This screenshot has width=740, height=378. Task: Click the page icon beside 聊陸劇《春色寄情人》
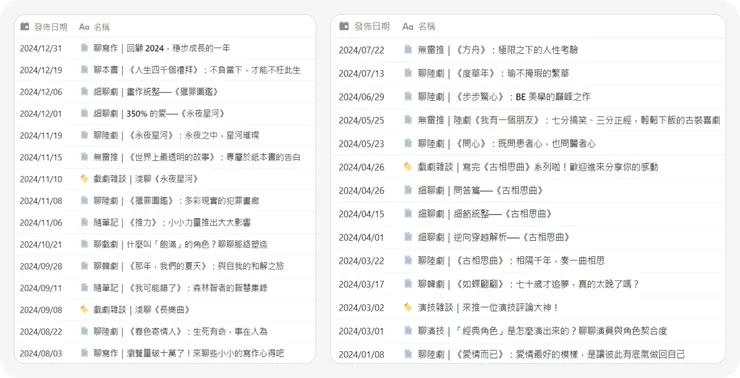(x=84, y=331)
